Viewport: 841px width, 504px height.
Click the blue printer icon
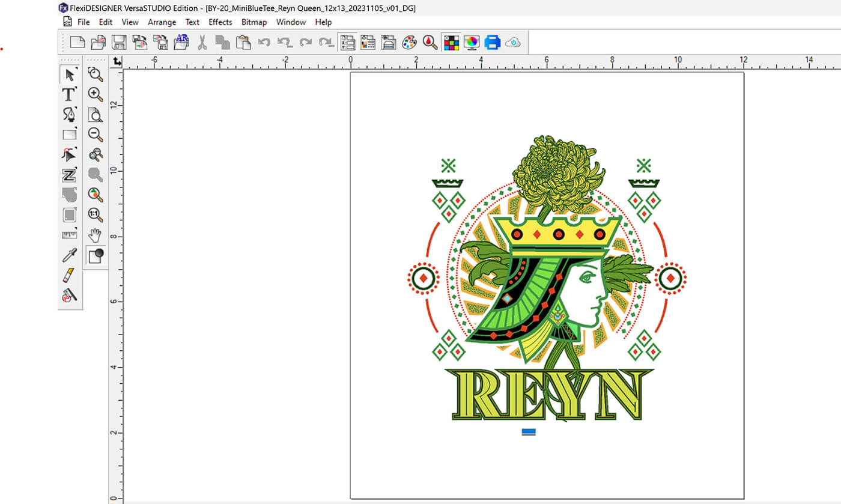click(x=493, y=42)
